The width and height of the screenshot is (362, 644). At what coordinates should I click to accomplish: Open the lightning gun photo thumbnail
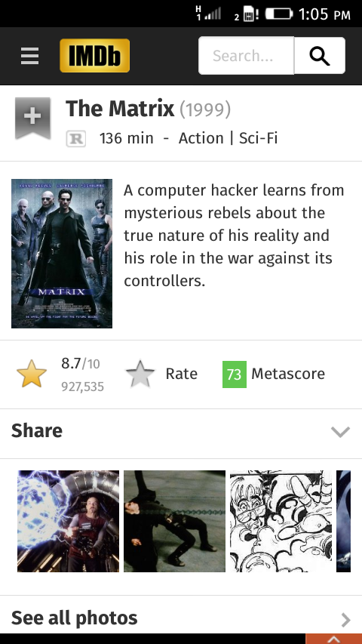tap(68, 521)
